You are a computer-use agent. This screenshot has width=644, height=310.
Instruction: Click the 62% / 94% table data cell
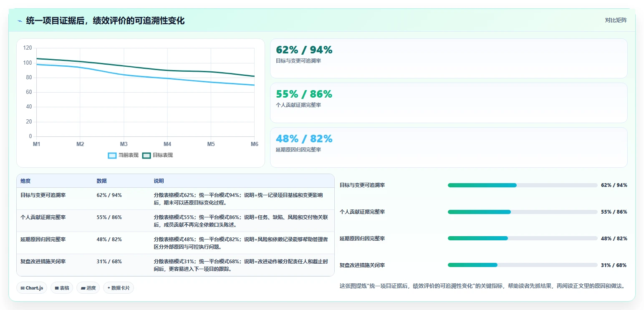coord(109,195)
